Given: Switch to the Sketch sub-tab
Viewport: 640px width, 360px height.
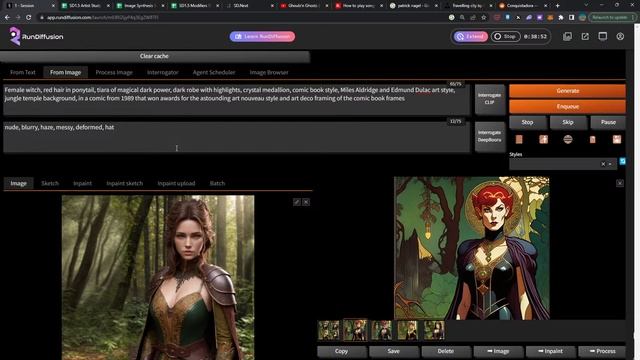Looking at the screenshot, I should [x=50, y=183].
